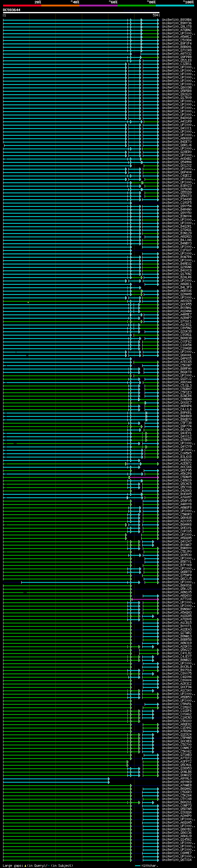197x868 pixels.
Task: Click the cyan ~100% identity legend bar
Action: click(175, 6)
